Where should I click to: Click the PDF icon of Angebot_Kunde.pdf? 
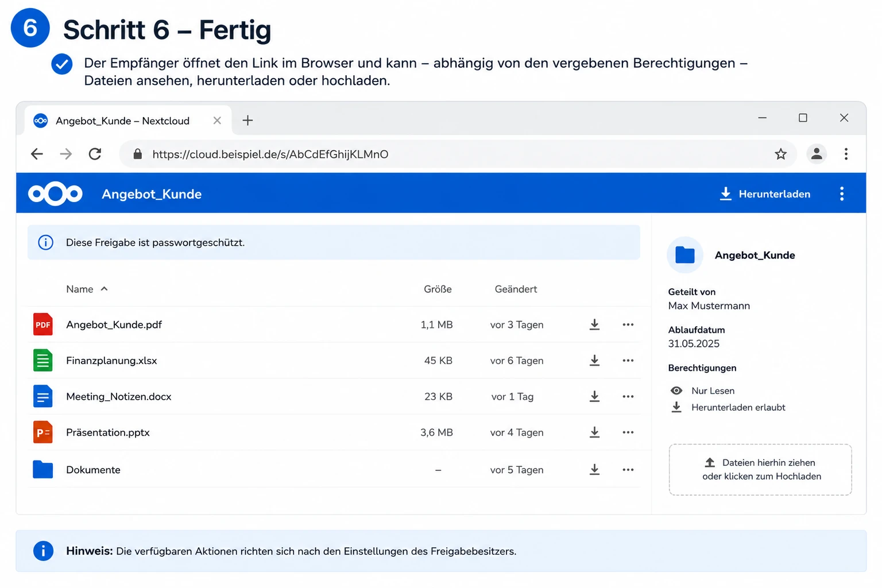click(x=43, y=324)
